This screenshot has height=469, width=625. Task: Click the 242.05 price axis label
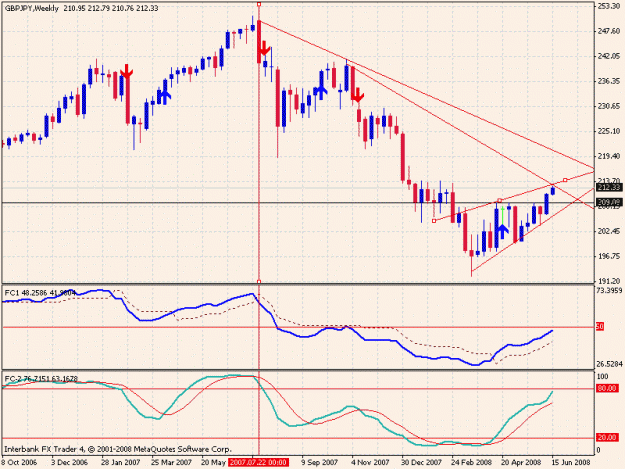pos(609,56)
